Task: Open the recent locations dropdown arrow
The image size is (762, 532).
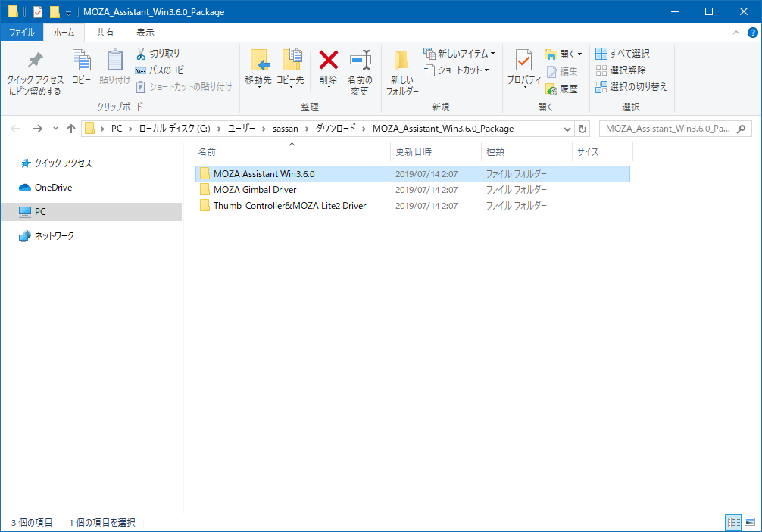Action: coord(55,129)
